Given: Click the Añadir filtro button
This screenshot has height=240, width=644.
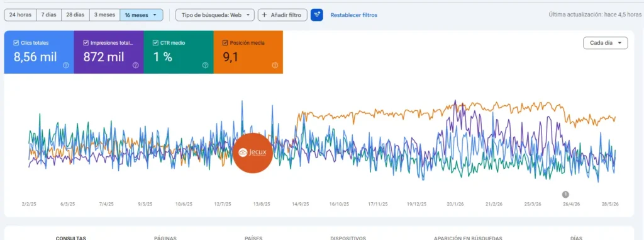Looking at the screenshot, I should (x=282, y=15).
